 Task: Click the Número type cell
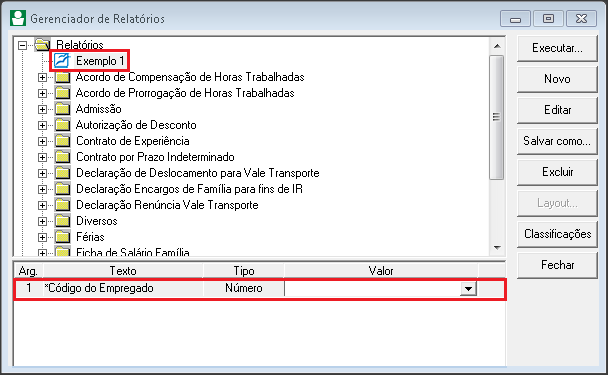(x=244, y=289)
